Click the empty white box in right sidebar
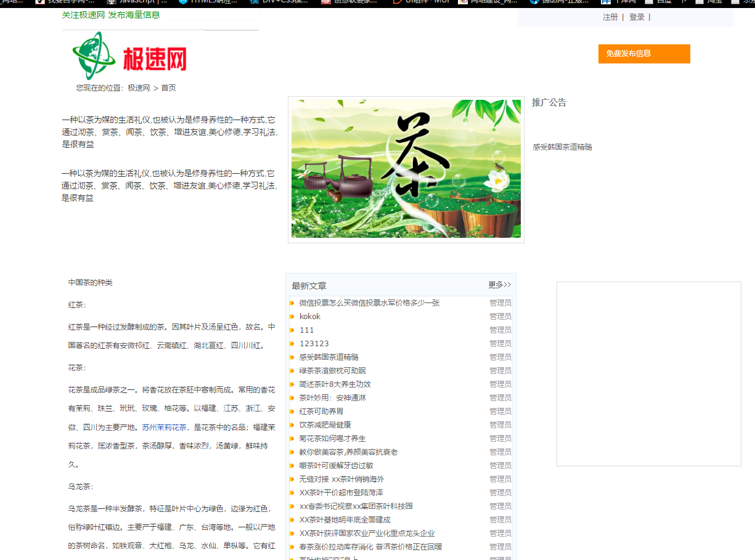 [x=648, y=374]
